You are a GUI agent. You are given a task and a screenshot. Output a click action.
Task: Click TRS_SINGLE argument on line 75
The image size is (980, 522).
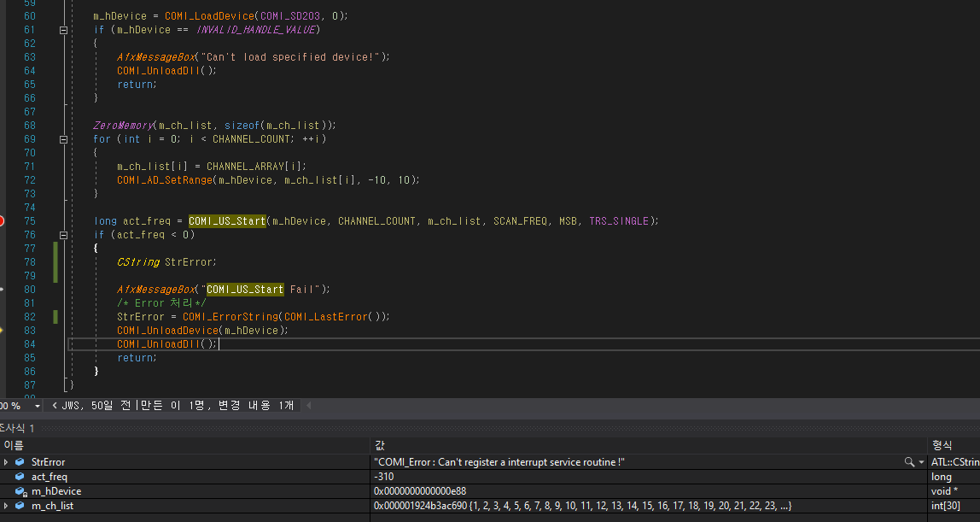click(x=619, y=220)
